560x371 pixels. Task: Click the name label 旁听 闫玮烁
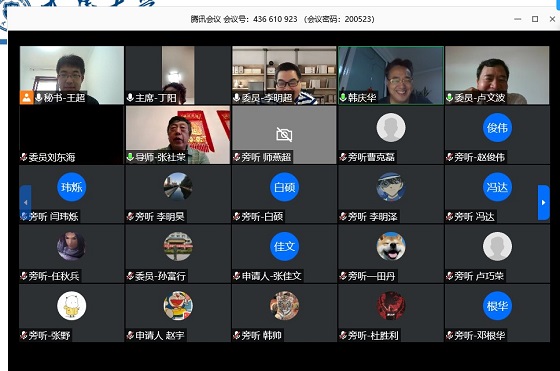54,216
